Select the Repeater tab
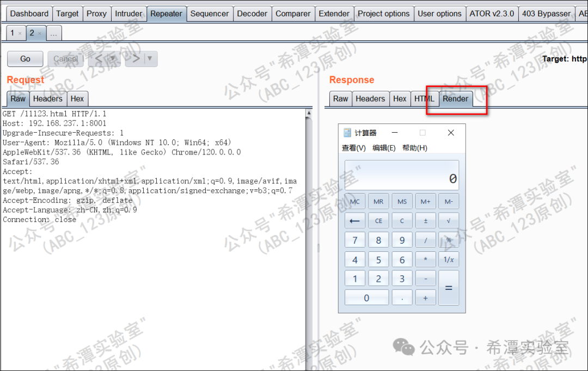The image size is (588, 371). click(x=166, y=14)
